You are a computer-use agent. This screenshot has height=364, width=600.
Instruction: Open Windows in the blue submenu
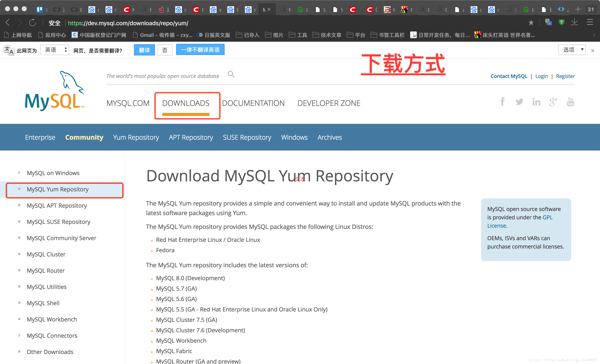[x=294, y=137]
